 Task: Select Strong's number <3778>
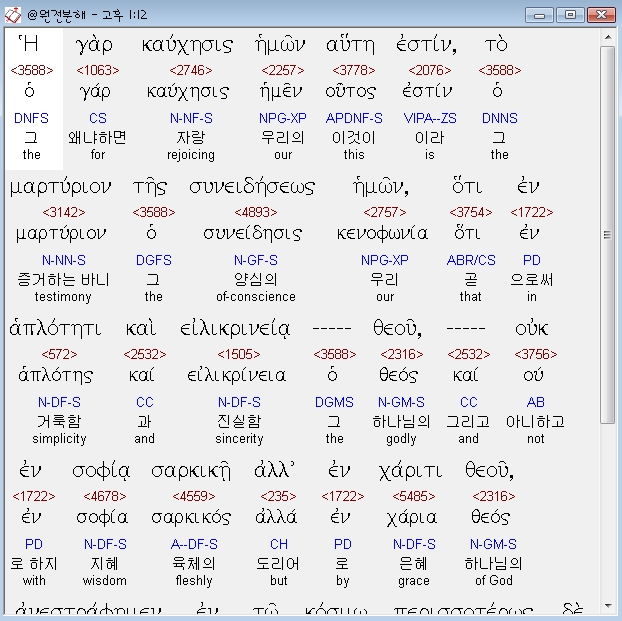354,70
